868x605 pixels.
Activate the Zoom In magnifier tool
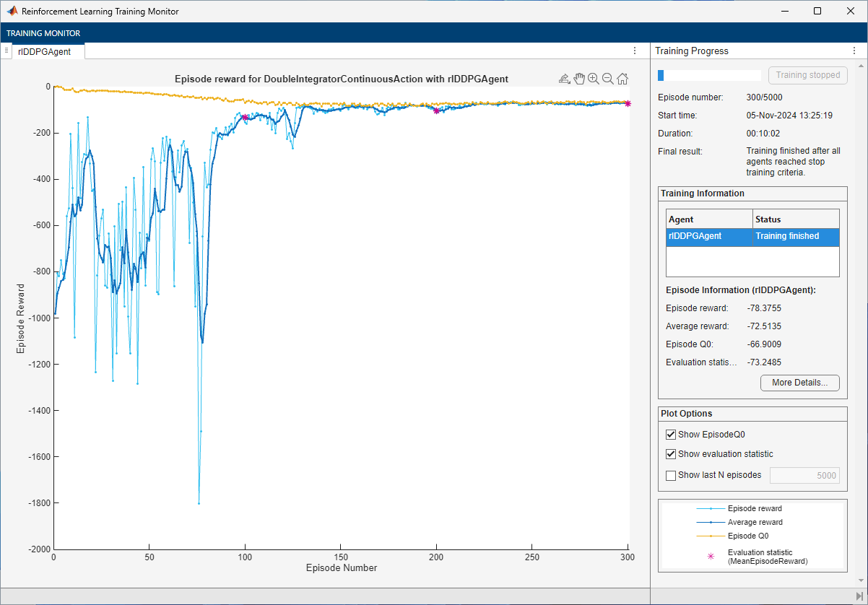pyautogui.click(x=594, y=79)
